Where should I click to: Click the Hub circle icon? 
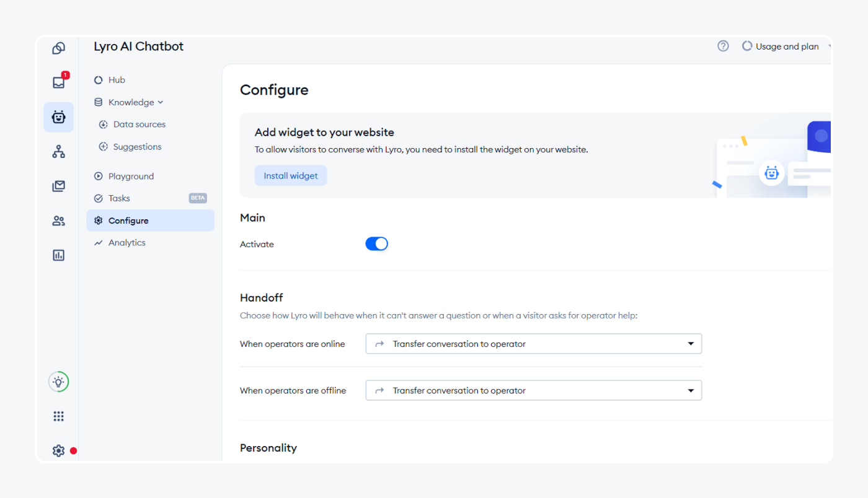(x=98, y=80)
